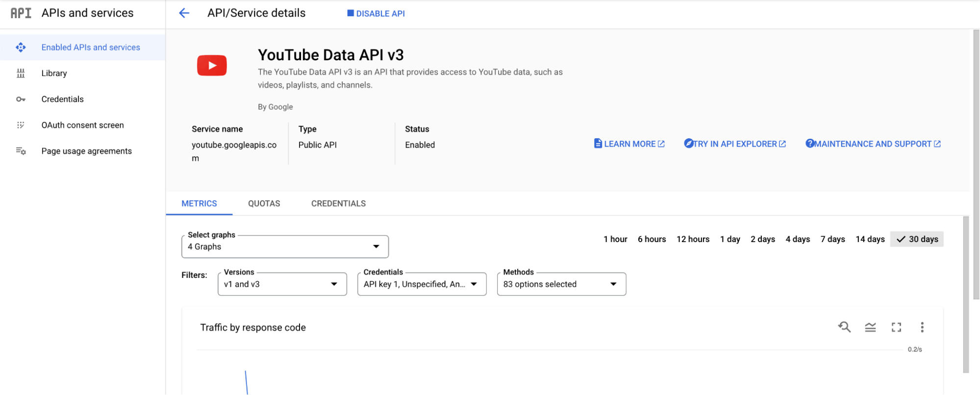Open Enabled APIs and services page

[x=82, y=48]
